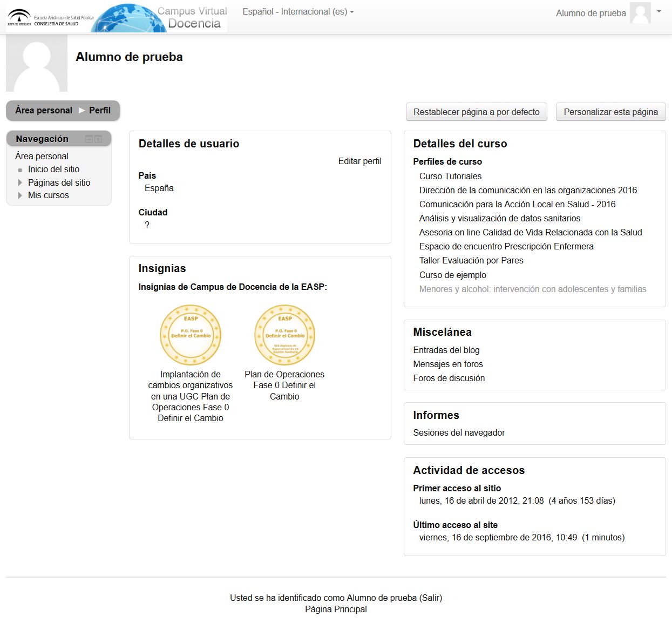Open the 'Implantación de cambios organizativos' badge image
Image resolution: width=672 pixels, height=623 pixels.
[x=191, y=335]
